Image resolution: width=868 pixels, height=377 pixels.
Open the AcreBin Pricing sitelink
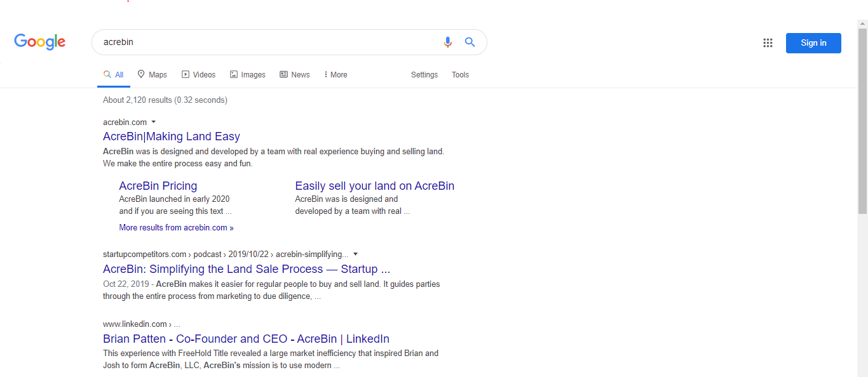point(158,186)
